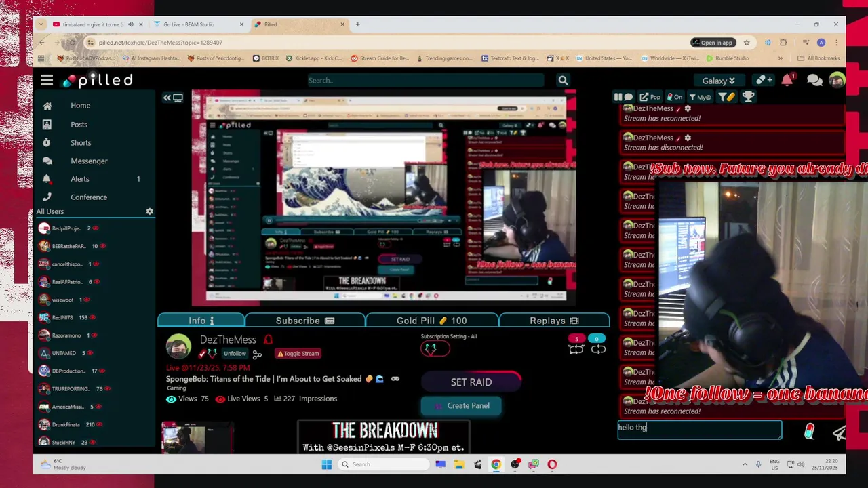This screenshot has height=488, width=868.
Task: Click the repost icon with count 5
Action: tap(576, 350)
